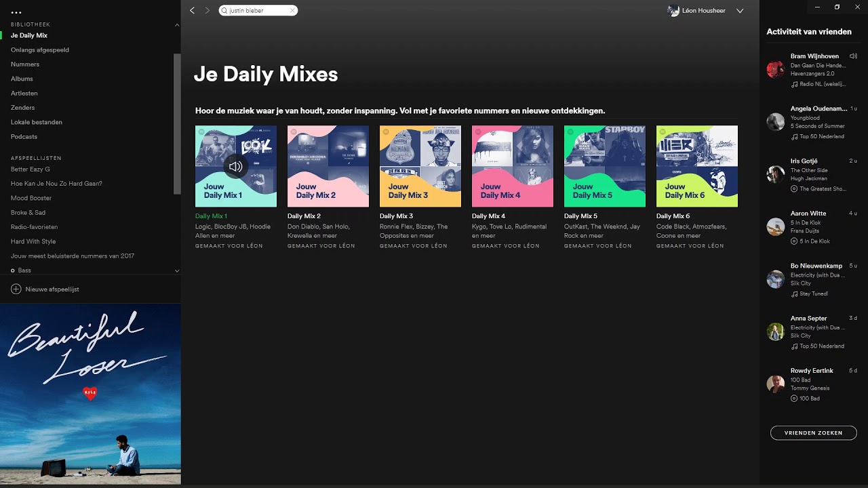Click the Daily Mix 5 title link
The image size is (868, 488).
click(x=580, y=216)
